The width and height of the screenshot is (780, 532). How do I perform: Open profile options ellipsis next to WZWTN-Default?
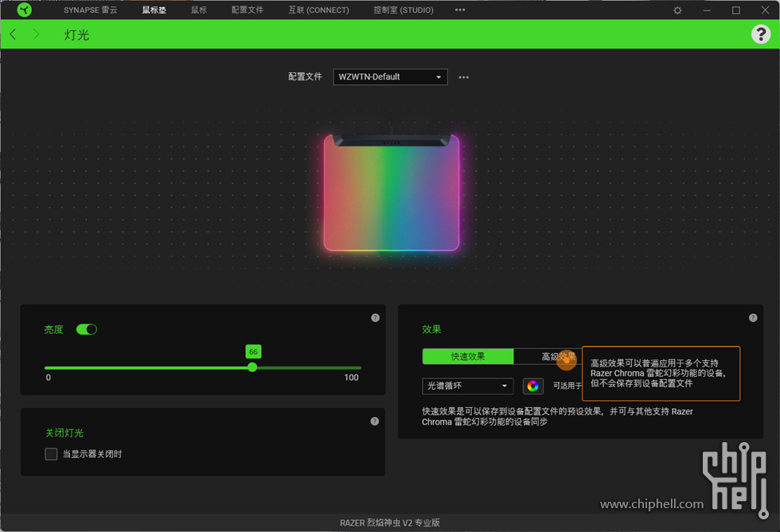tap(463, 77)
